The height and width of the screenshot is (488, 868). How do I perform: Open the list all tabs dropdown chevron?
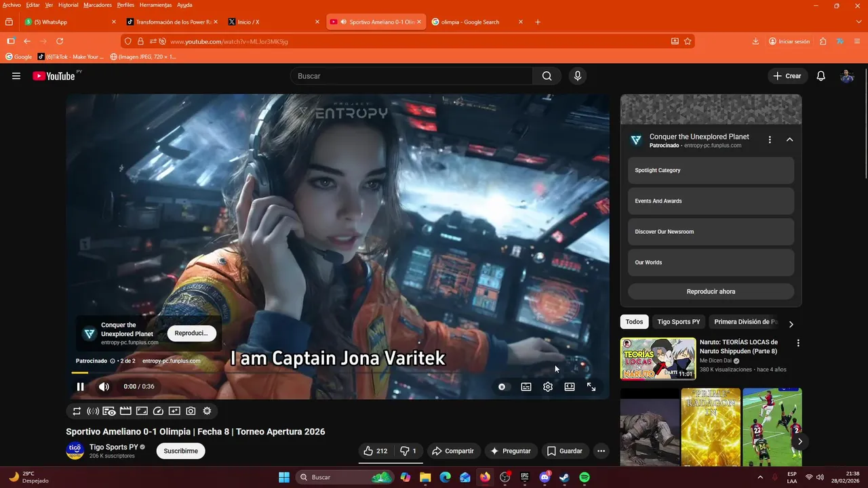tap(859, 22)
